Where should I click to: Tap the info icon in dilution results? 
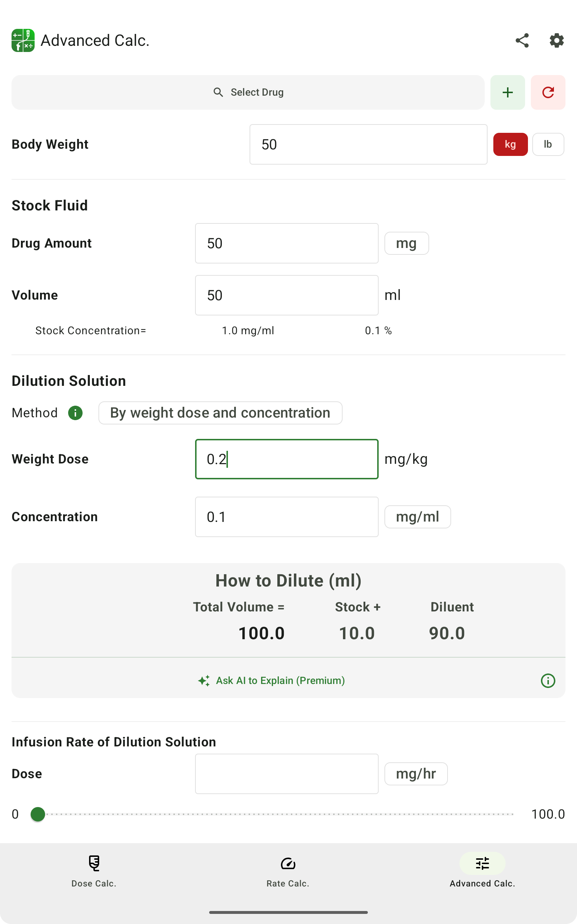[548, 680]
